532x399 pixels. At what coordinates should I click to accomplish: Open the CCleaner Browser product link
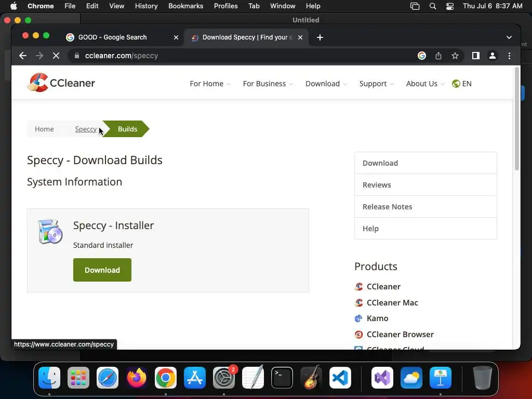pos(400,334)
